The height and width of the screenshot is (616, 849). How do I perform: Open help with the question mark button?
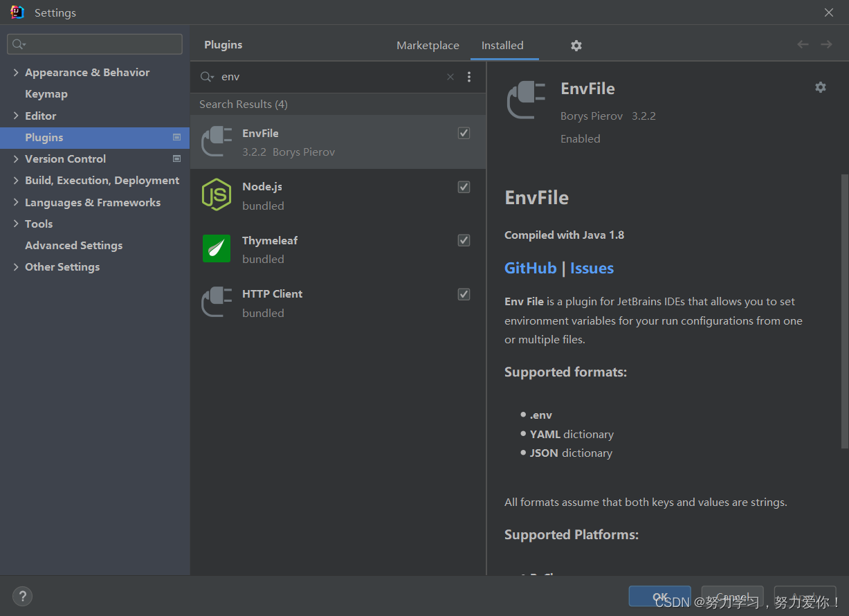(22, 596)
